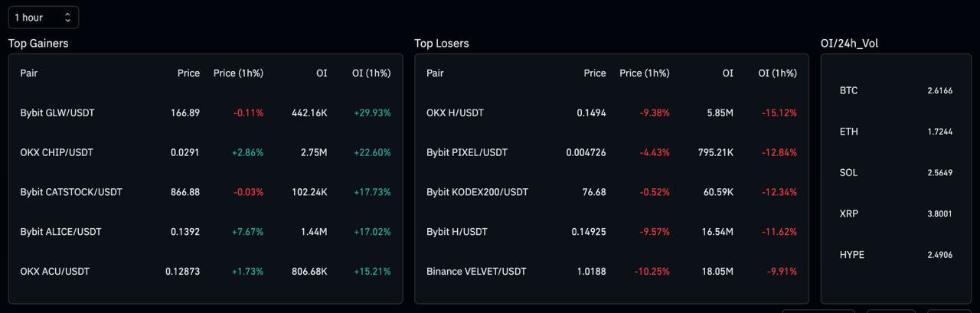This screenshot has width=980, height=313.
Task: Select ETH in OI/24h_Vol list
Action: (896, 132)
